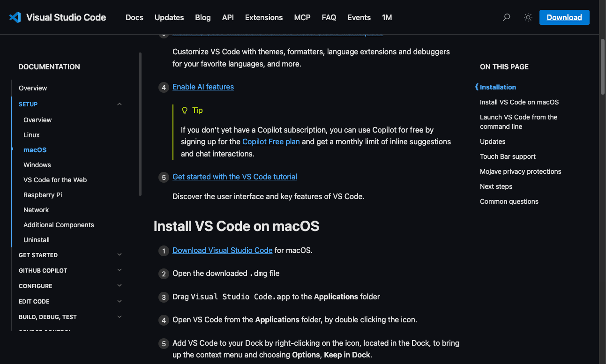The image size is (606, 364).
Task: Open the site search magnifier icon
Action: 506,17
